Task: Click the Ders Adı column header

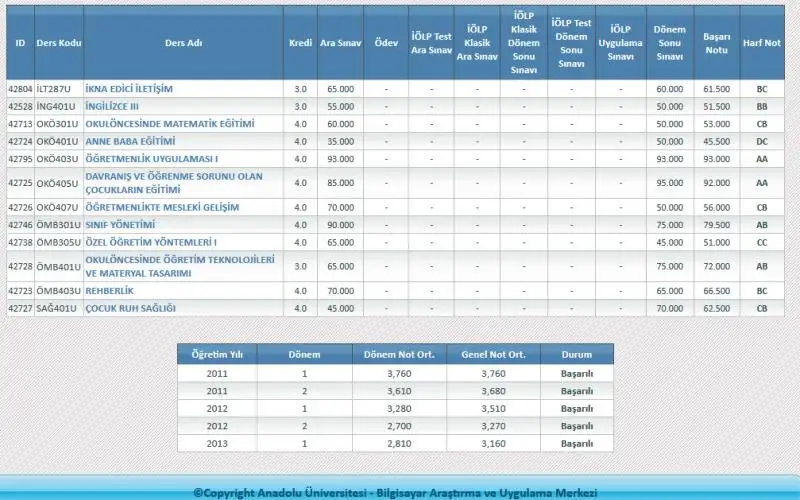Action: point(182,44)
